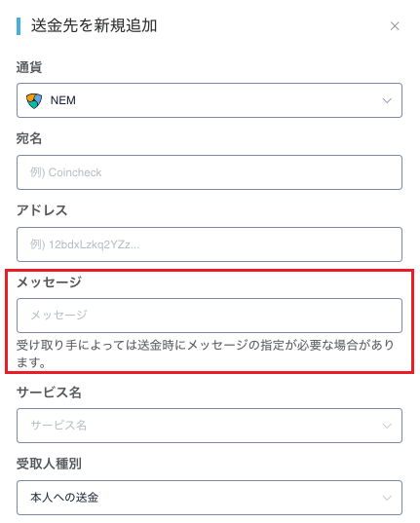Expand the サービス名 chevron arrow
Viewport: 420px width, 523px height.
click(x=387, y=426)
